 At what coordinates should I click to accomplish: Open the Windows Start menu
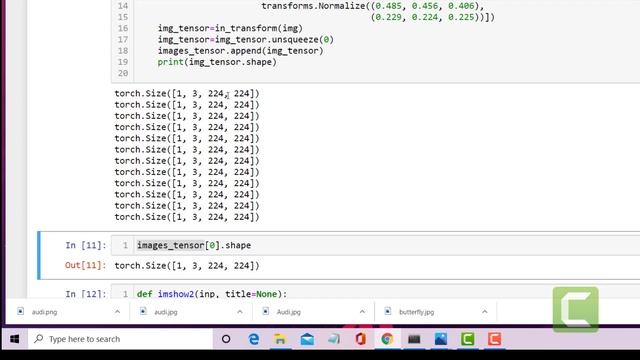(x=14, y=339)
